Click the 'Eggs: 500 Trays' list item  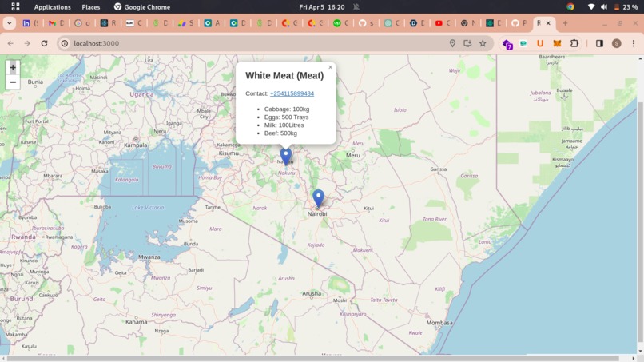pos(286,117)
